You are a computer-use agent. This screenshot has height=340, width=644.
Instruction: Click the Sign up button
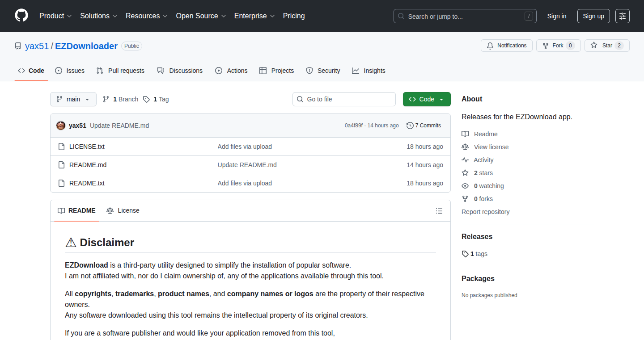pos(593,16)
